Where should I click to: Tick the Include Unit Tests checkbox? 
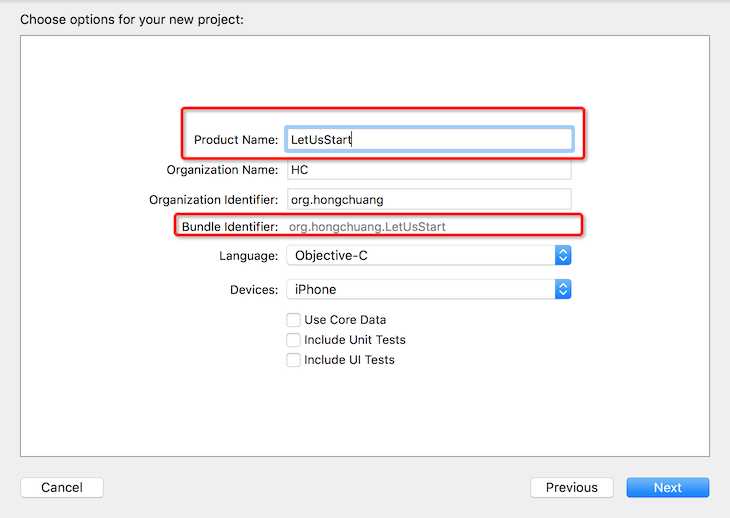point(293,340)
